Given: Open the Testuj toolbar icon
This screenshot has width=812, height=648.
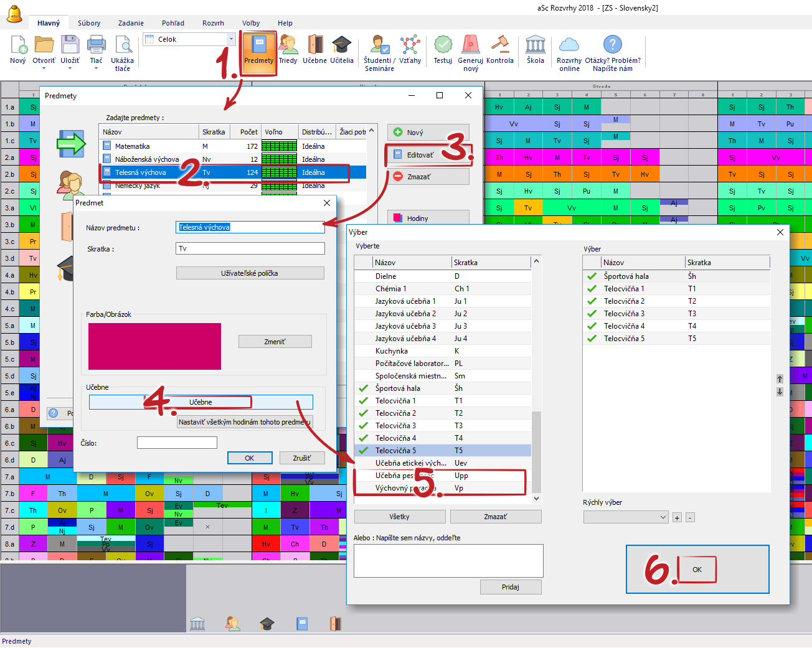Looking at the screenshot, I should coord(443,49).
